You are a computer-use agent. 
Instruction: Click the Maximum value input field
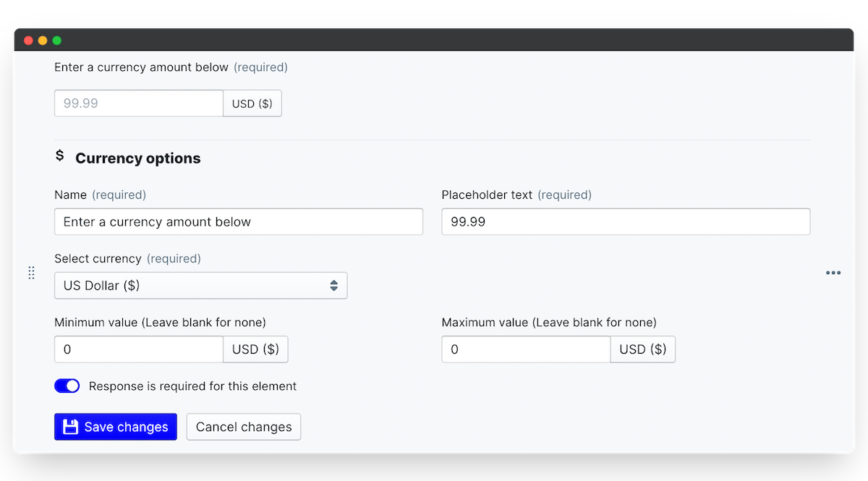(526, 349)
